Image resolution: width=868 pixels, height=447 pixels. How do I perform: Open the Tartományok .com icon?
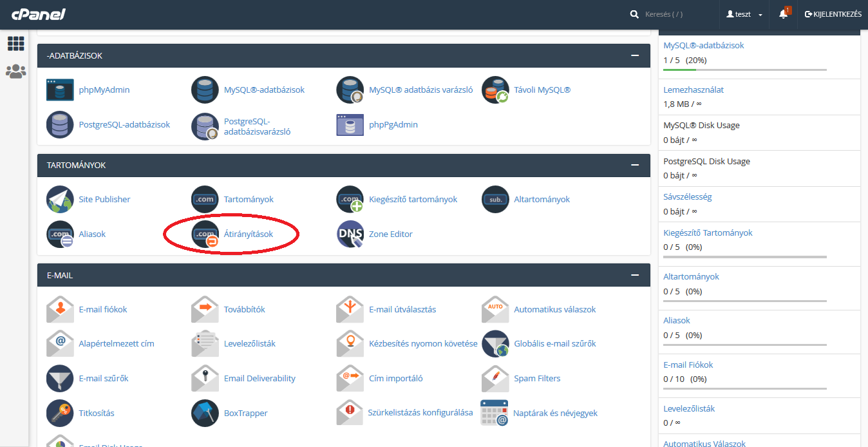[x=205, y=199]
